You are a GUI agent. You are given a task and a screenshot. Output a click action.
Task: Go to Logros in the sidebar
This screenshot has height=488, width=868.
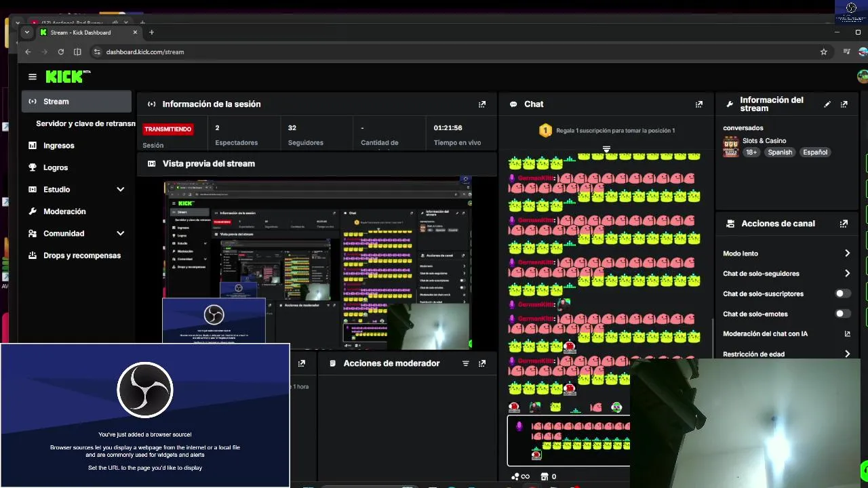(56, 167)
